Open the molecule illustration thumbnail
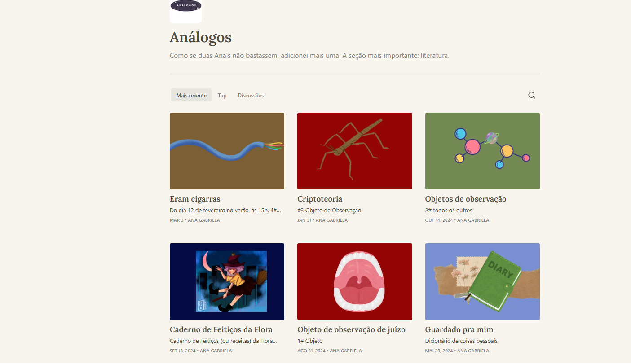Image resolution: width=631 pixels, height=364 pixels. [x=482, y=151]
